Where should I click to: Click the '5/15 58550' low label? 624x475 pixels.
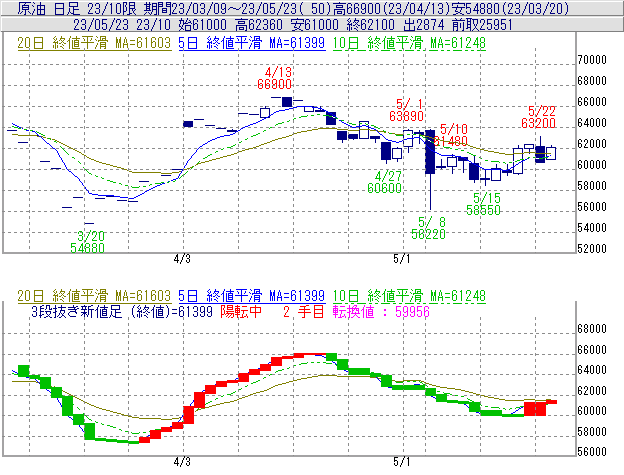click(x=484, y=204)
